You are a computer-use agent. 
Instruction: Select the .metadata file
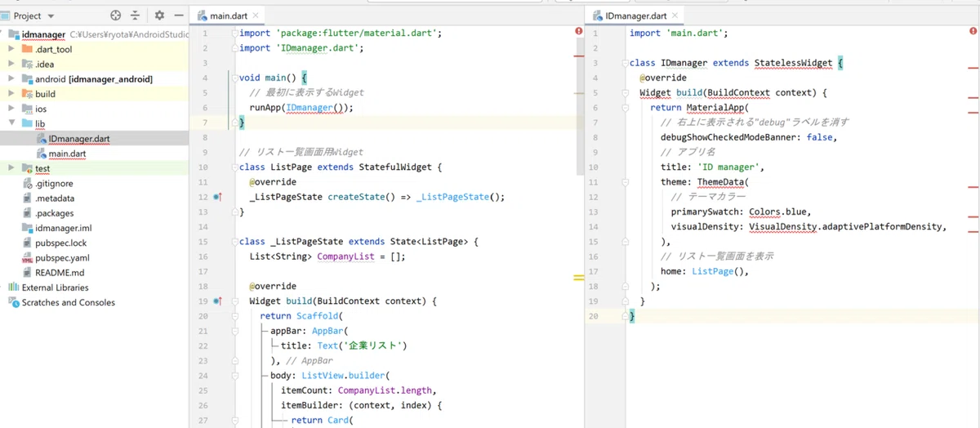[55, 198]
